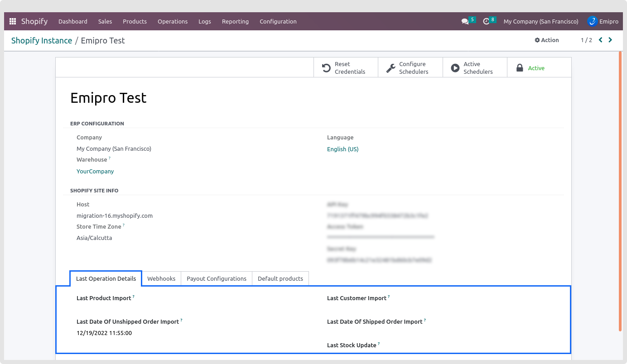This screenshot has height=364, width=627.
Task: Open the Dashboard menu
Action: coord(73,21)
